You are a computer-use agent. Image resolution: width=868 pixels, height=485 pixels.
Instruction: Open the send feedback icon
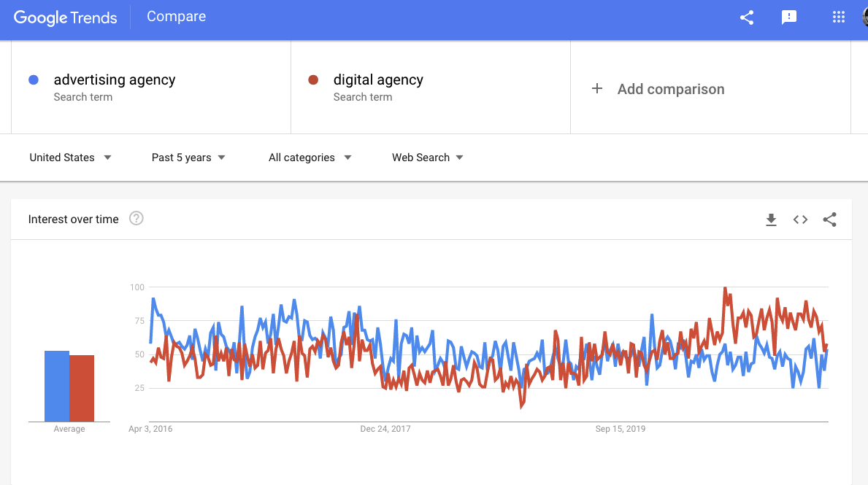pyautogui.click(x=789, y=18)
